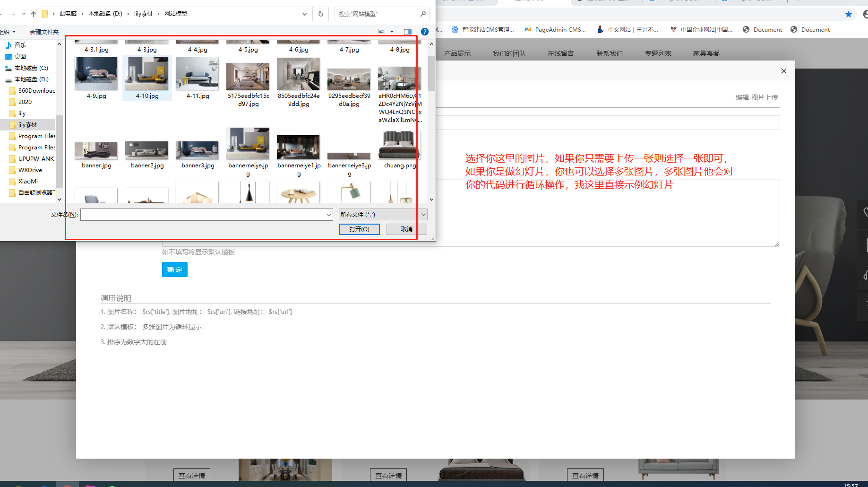Toggle the preview pane icon
The height and width of the screenshot is (487, 868).
(x=408, y=32)
